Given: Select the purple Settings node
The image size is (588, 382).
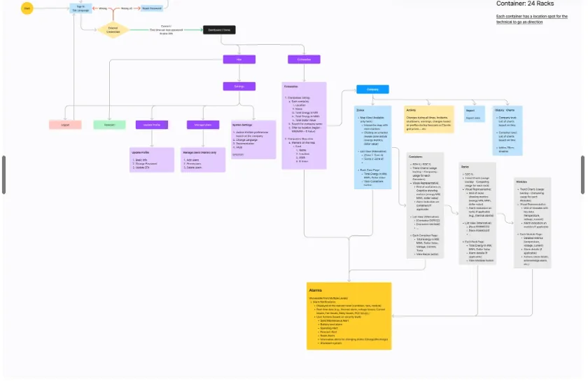Looking at the screenshot, I should pos(239,86).
